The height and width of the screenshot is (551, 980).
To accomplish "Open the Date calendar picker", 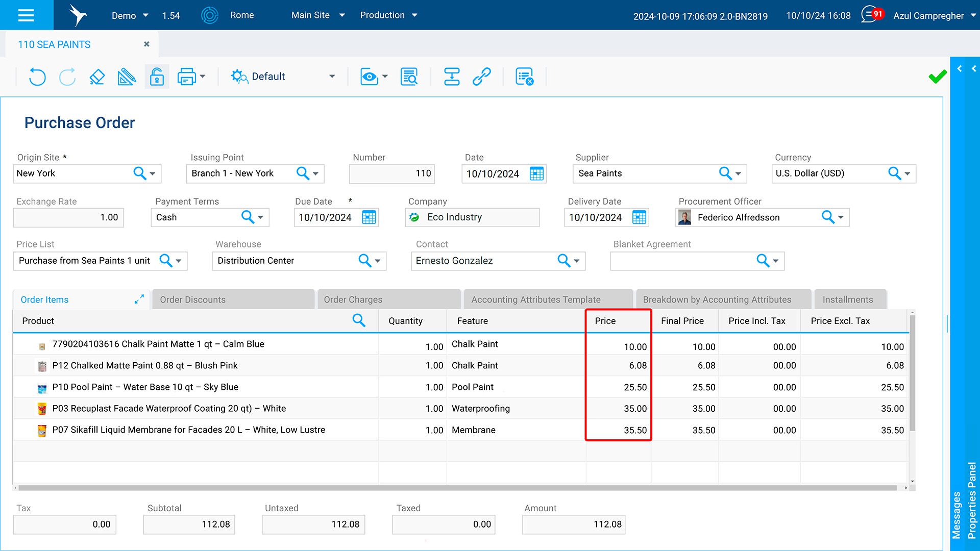I will [x=536, y=173].
